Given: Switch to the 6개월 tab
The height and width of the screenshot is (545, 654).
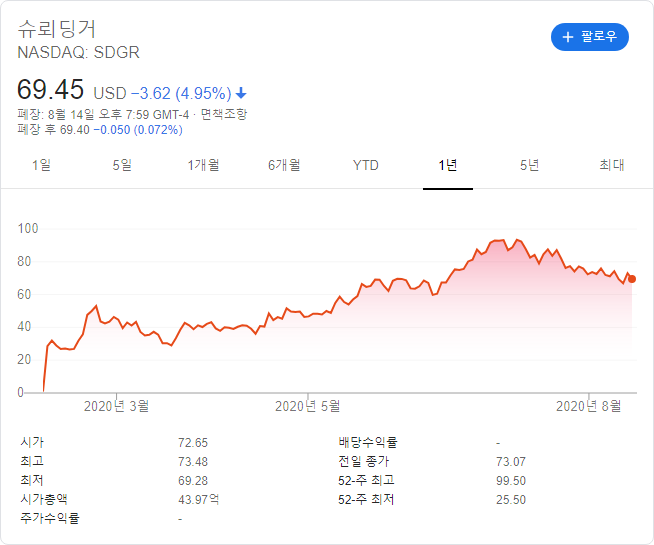Looking at the screenshot, I should pos(284,165).
